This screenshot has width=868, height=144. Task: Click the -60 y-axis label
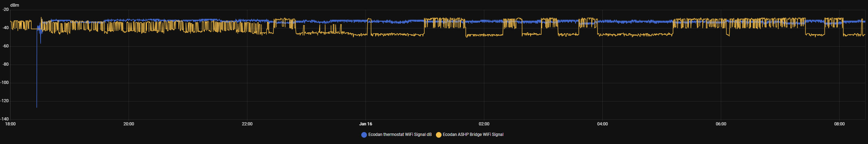(x=5, y=46)
